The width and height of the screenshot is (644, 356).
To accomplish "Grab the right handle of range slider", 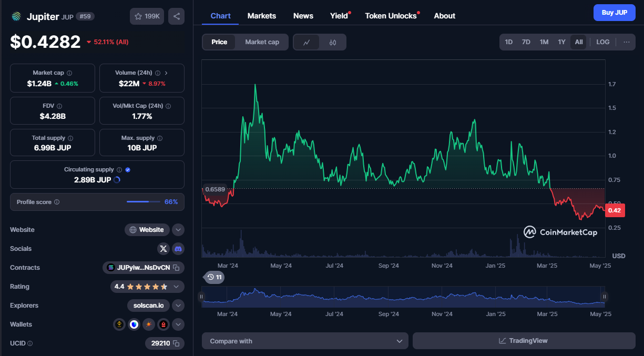I will [x=604, y=297].
